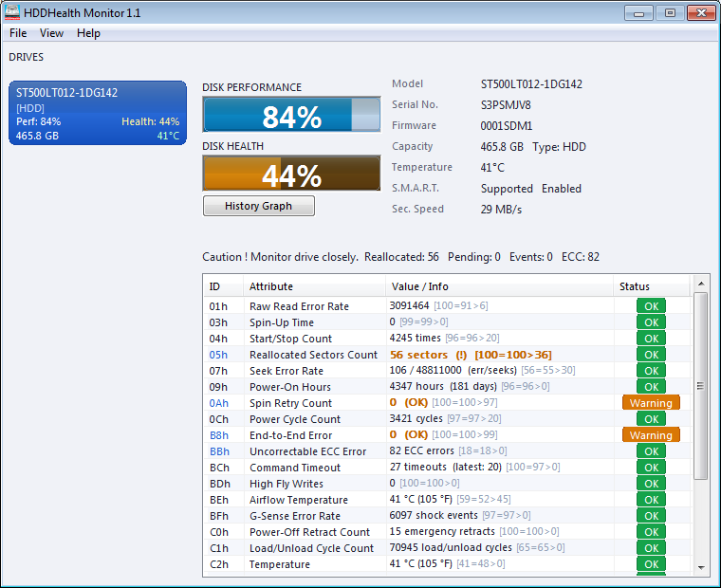Select the Power-Off Retract Count attribute
The width and height of the screenshot is (721, 588).
click(309, 531)
